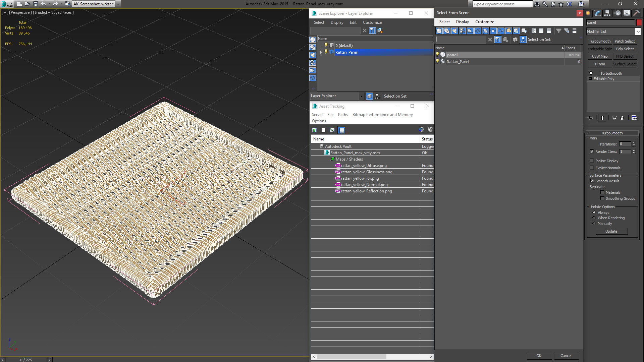Expand the Rattan_Panel layer tree
This screenshot has height=362, width=644.
[x=320, y=52]
